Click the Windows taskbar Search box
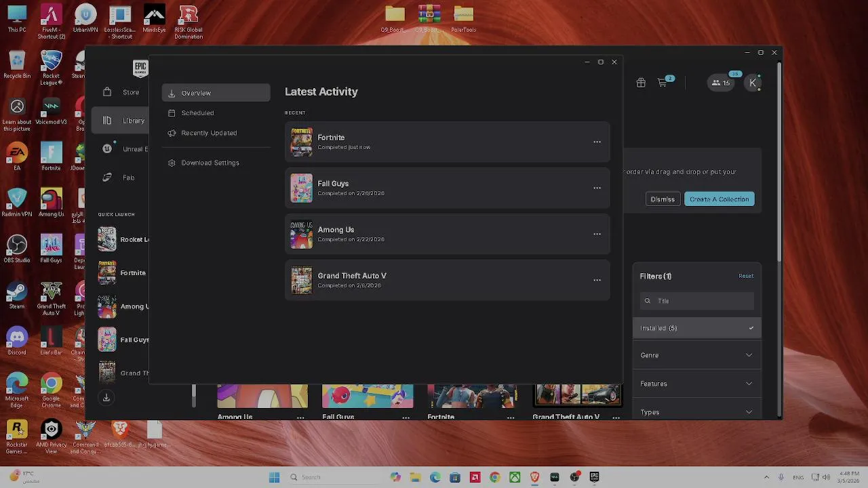 coord(336,477)
